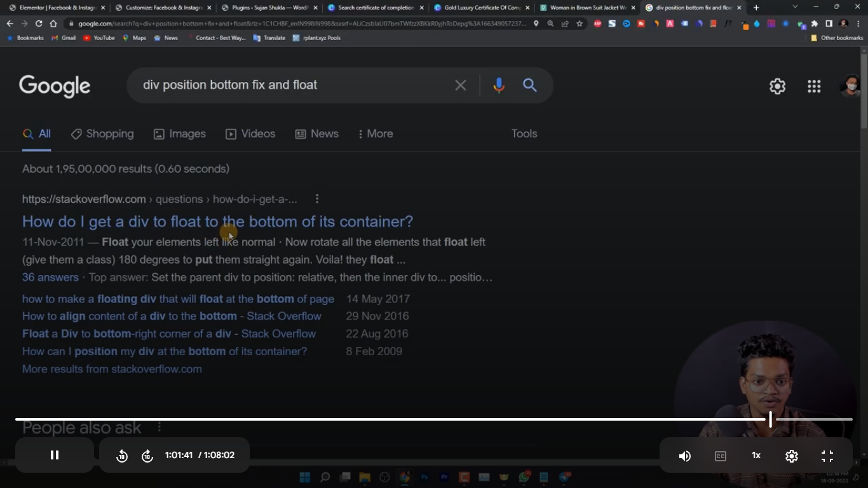Open the stackoverflow float-to-bottom question link
Image resolution: width=868 pixels, height=488 pixels.
217,221
